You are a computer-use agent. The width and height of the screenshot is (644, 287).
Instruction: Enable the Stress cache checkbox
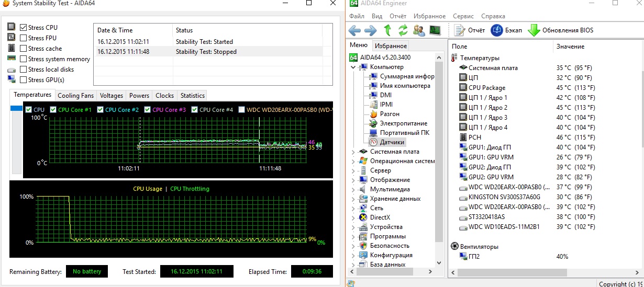click(24, 48)
